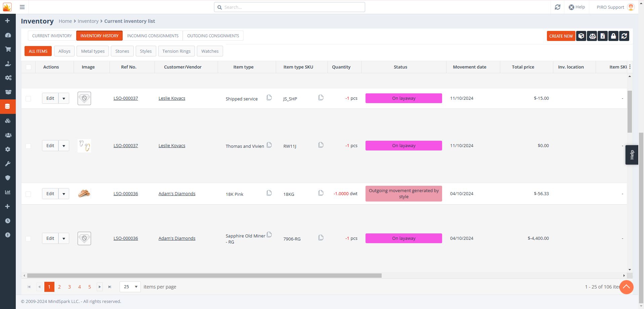Export list with the Excel file icon
Screen dimensions: 644x309
tap(603, 36)
